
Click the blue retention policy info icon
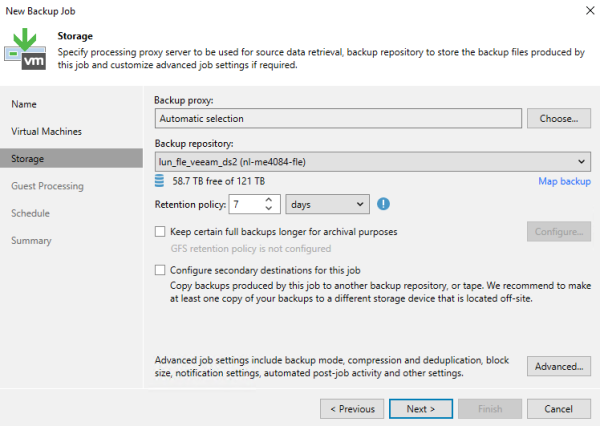click(383, 204)
